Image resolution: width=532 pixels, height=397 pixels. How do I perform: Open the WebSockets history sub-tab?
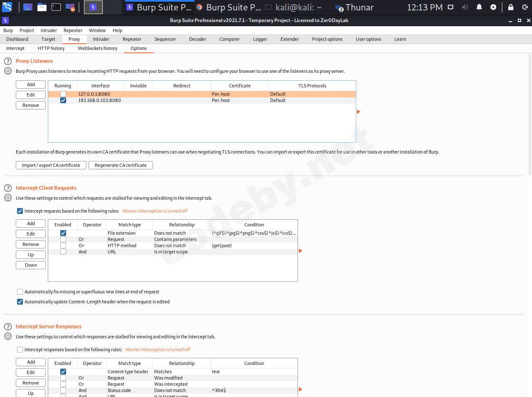pyautogui.click(x=98, y=48)
